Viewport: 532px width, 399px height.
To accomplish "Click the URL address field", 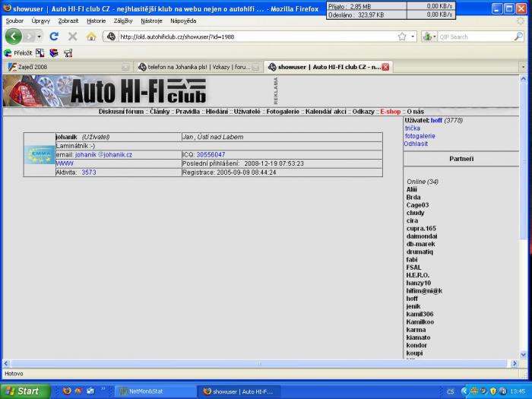I will point(257,36).
